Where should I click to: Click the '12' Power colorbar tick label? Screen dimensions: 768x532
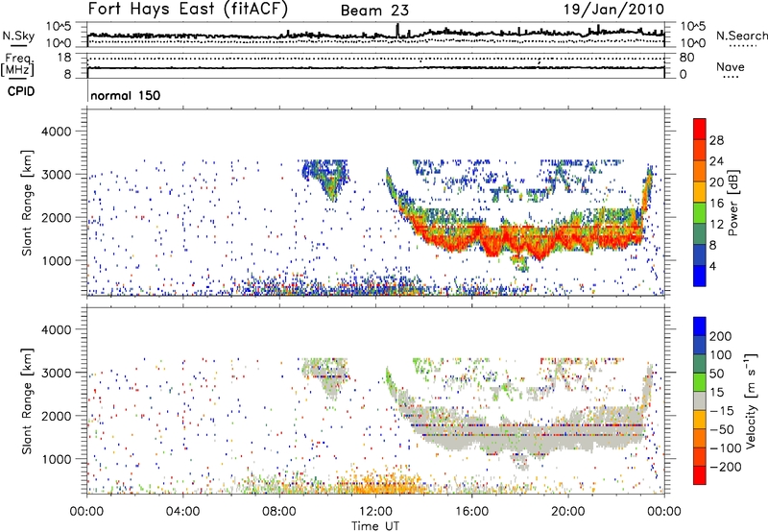716,225
